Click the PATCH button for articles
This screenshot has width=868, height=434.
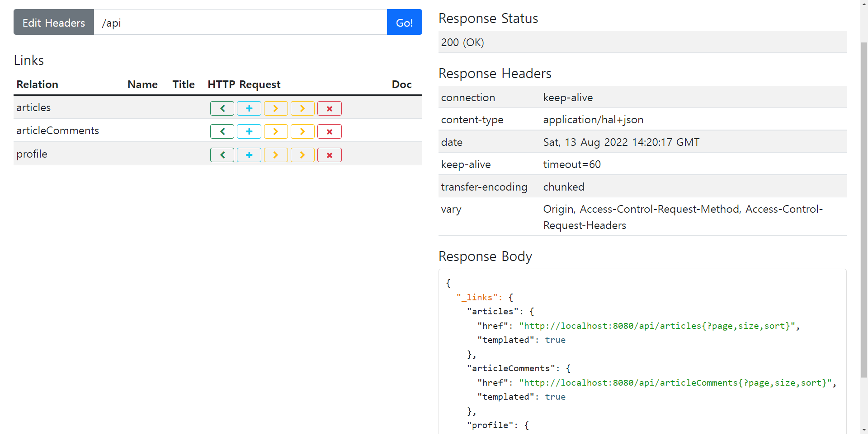pyautogui.click(x=302, y=108)
